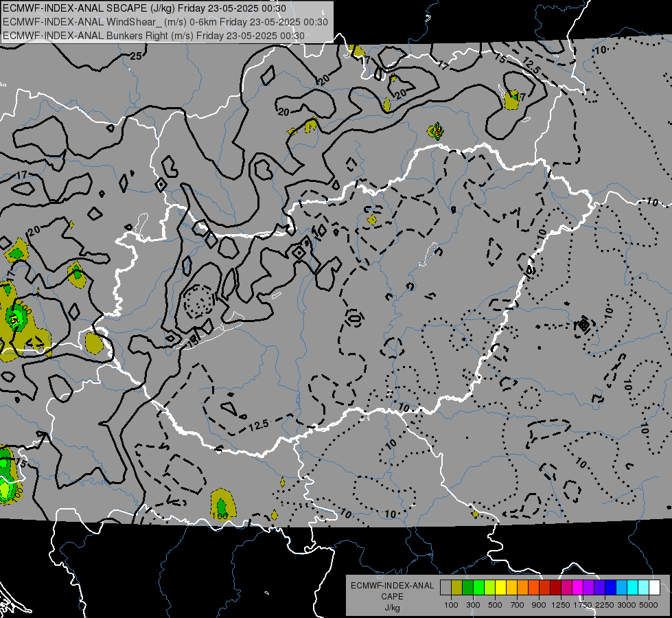Click the legend value 500

(495, 605)
